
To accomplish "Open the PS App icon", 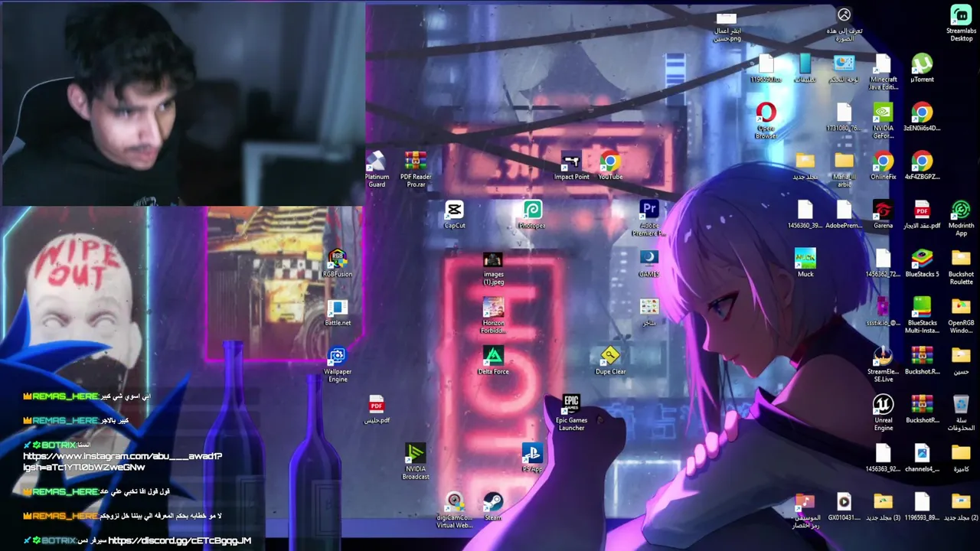I will (x=532, y=458).
